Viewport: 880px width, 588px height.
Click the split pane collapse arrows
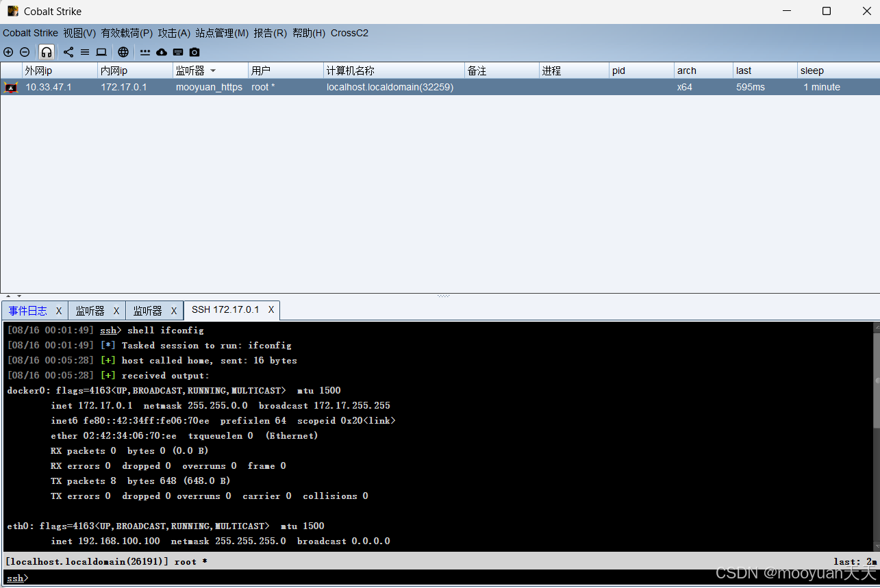click(14, 296)
